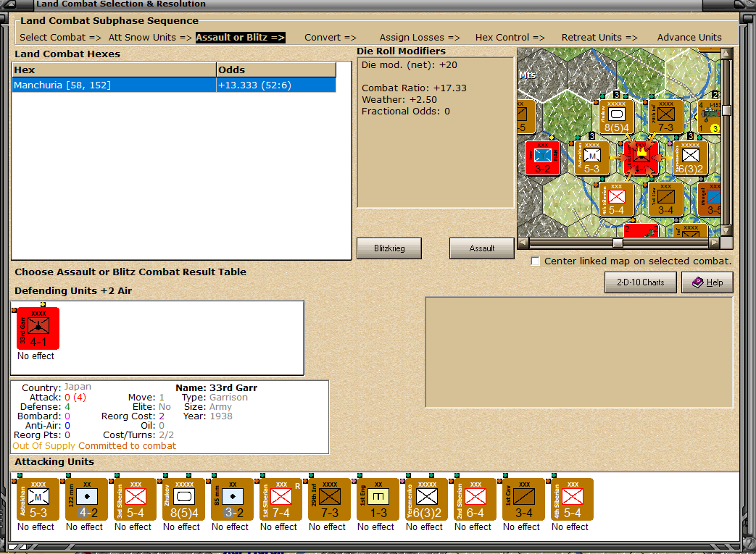This screenshot has width=756, height=554.
Task: Click the 'Weather: +2.50' line
Action: click(x=399, y=100)
